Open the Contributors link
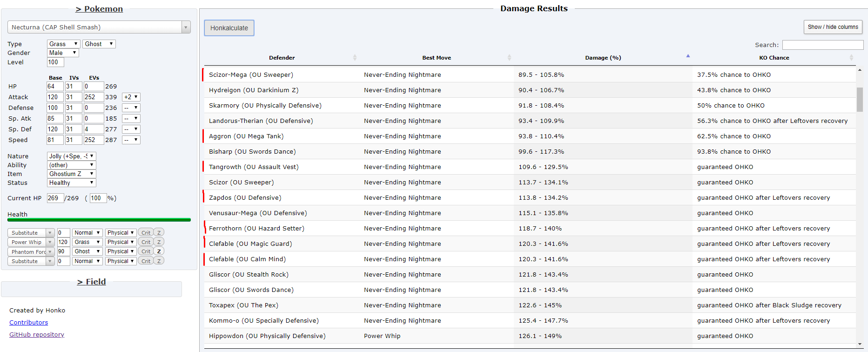 coord(28,322)
